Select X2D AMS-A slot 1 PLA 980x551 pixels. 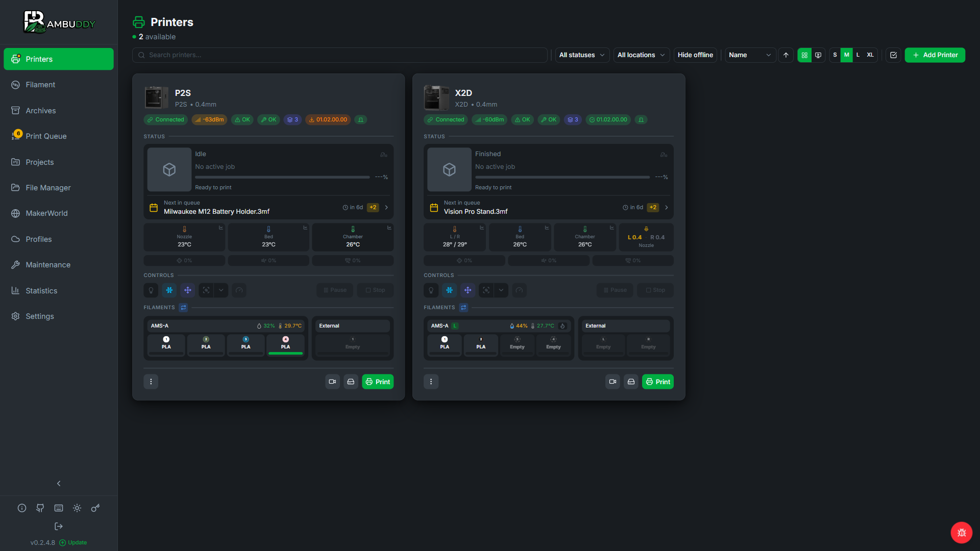pyautogui.click(x=445, y=345)
